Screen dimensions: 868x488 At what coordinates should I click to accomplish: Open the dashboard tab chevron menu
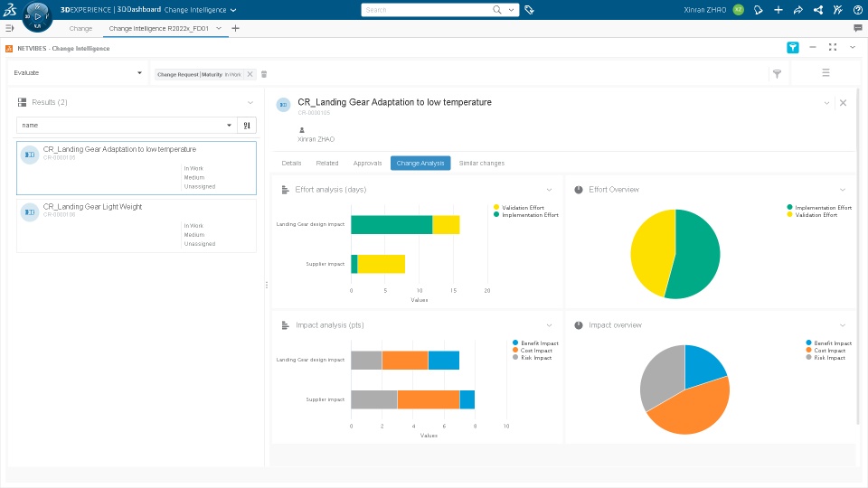click(x=219, y=28)
